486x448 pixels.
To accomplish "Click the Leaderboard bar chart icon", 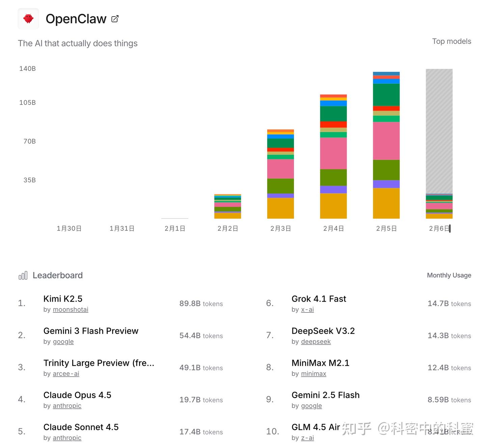I will [x=23, y=276].
